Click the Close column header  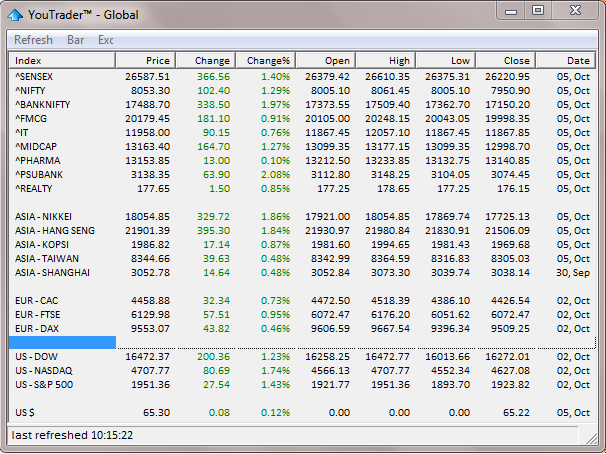tap(506, 61)
